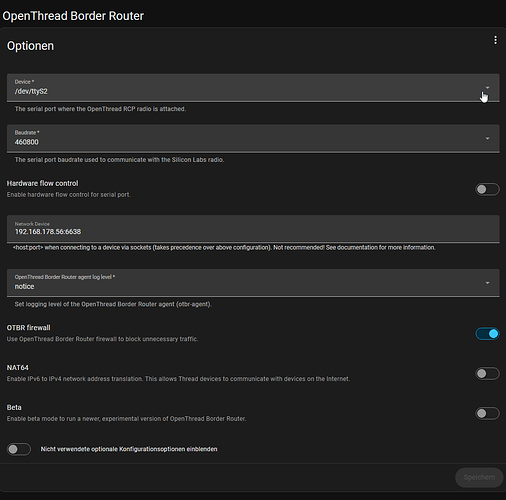Click the Device serial port helper text

[x=100, y=109]
